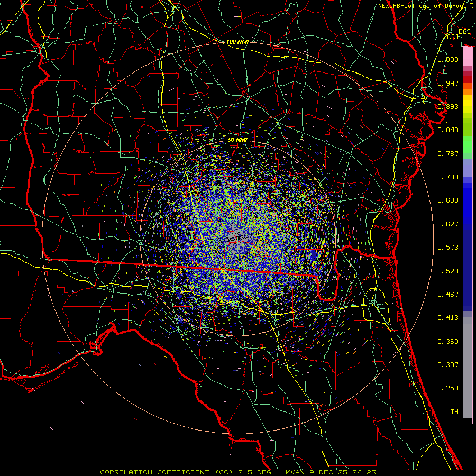Select the 0.733 legend value
The image size is (476, 476).
448,177
